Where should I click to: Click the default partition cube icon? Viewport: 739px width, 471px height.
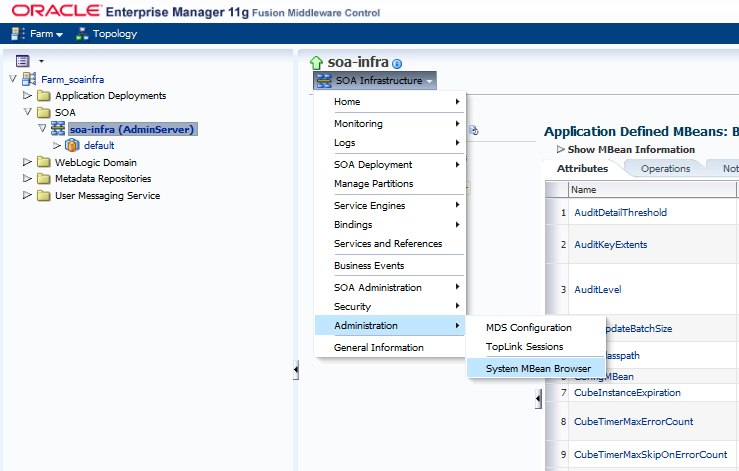click(x=72, y=145)
